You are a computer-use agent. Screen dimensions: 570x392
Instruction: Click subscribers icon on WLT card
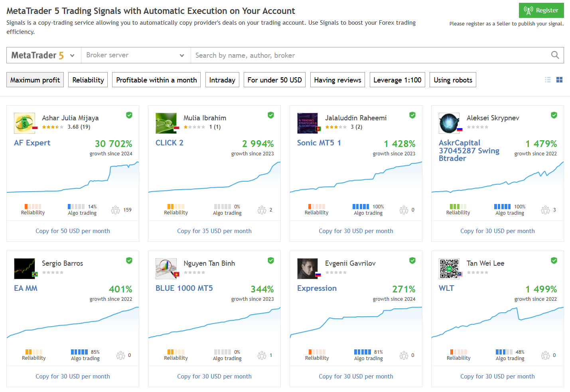click(545, 355)
